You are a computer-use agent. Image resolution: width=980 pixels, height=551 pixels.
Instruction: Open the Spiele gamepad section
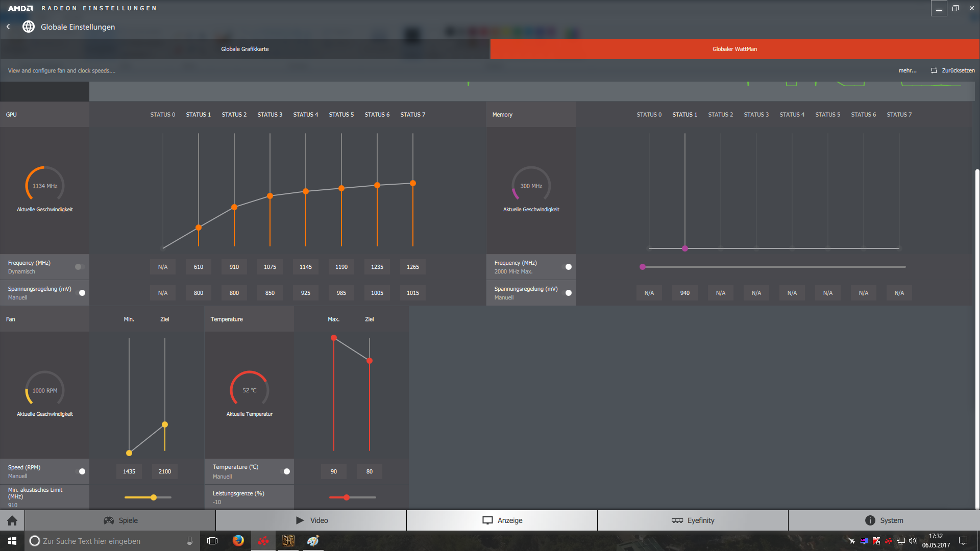[x=120, y=520]
